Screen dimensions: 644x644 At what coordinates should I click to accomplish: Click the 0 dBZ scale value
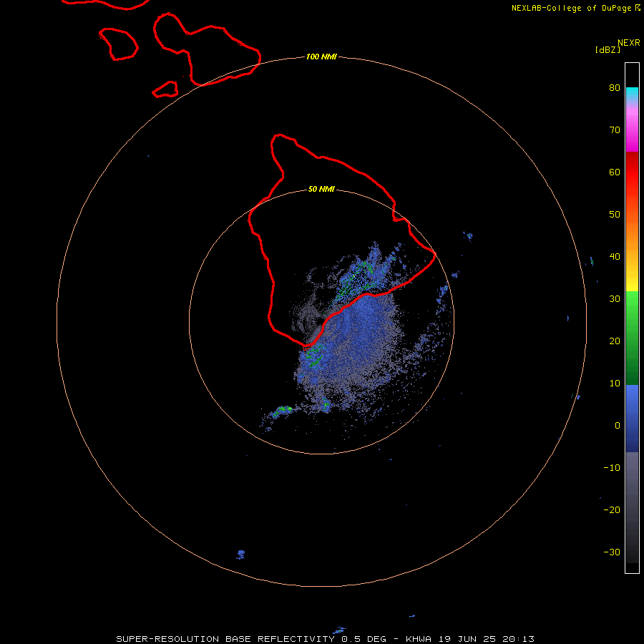point(618,426)
